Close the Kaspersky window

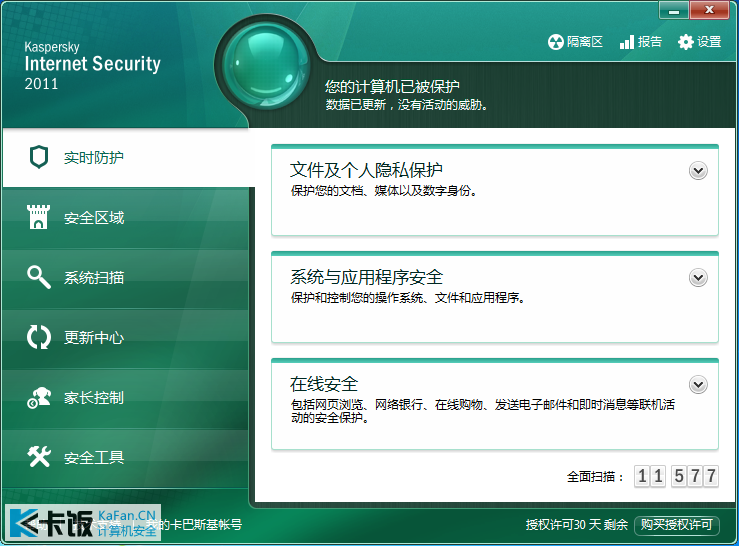[x=709, y=10]
